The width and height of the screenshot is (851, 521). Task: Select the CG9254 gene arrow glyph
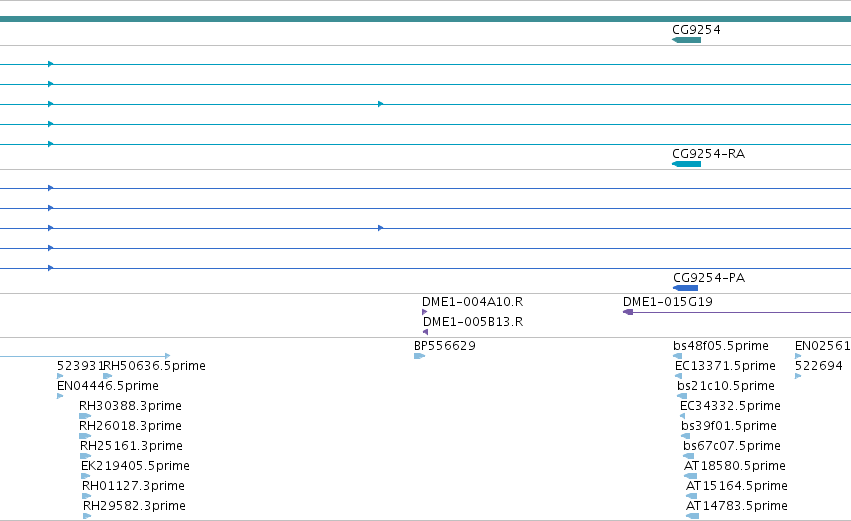coord(686,40)
